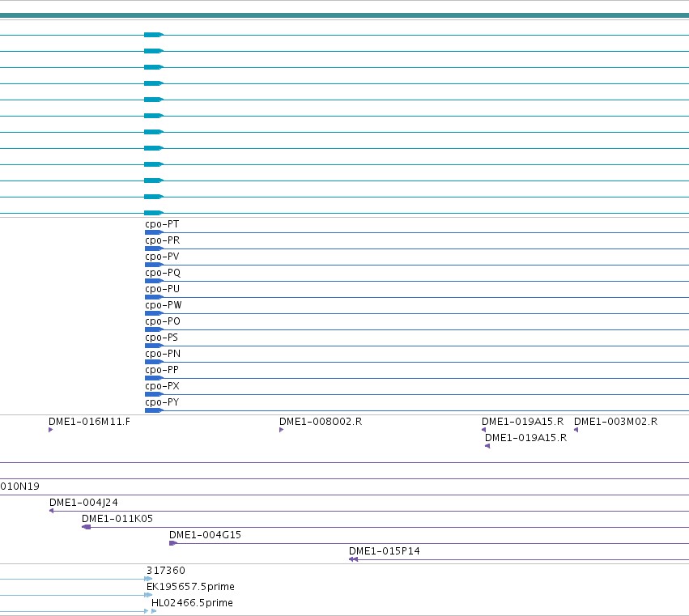Select the cpo-PX transcript label
This screenshot has width=689, height=616.
point(162,386)
